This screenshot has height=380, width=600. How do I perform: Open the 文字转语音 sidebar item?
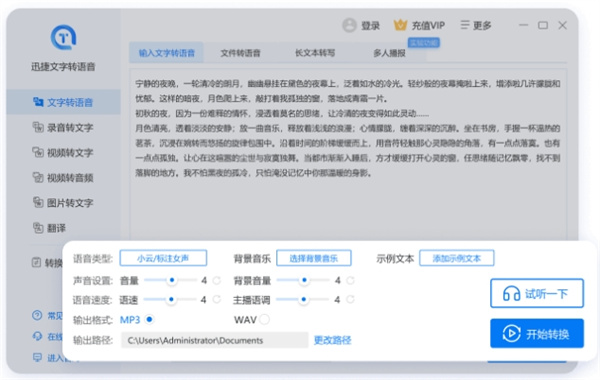point(63,102)
